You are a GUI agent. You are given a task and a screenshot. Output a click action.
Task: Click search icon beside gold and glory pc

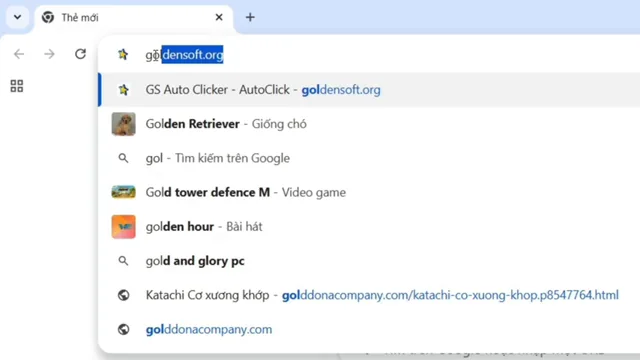point(123,261)
